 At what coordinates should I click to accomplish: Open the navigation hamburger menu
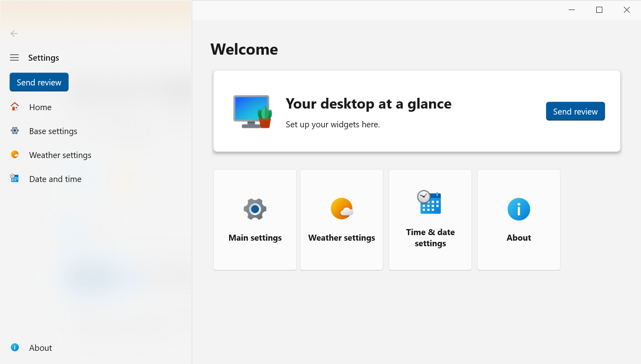click(14, 57)
